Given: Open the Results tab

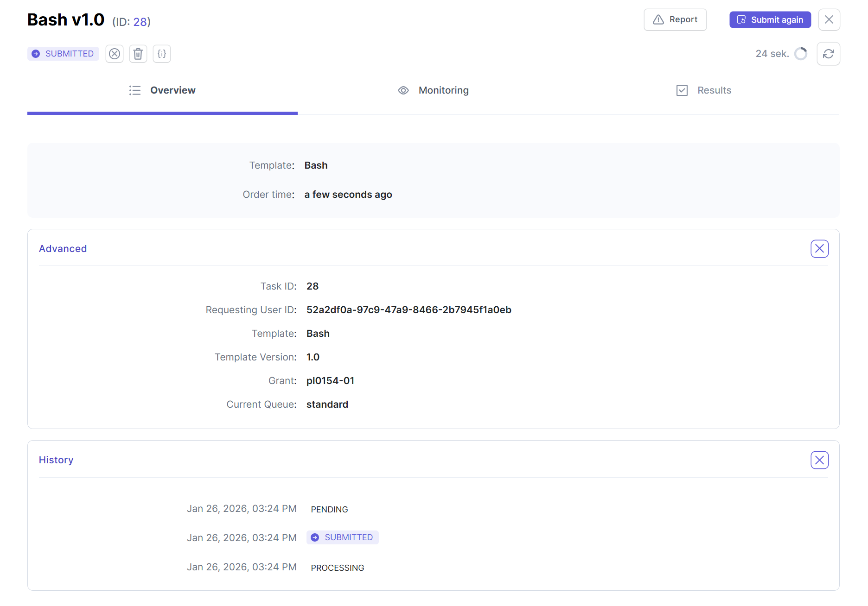Looking at the screenshot, I should click(x=704, y=90).
